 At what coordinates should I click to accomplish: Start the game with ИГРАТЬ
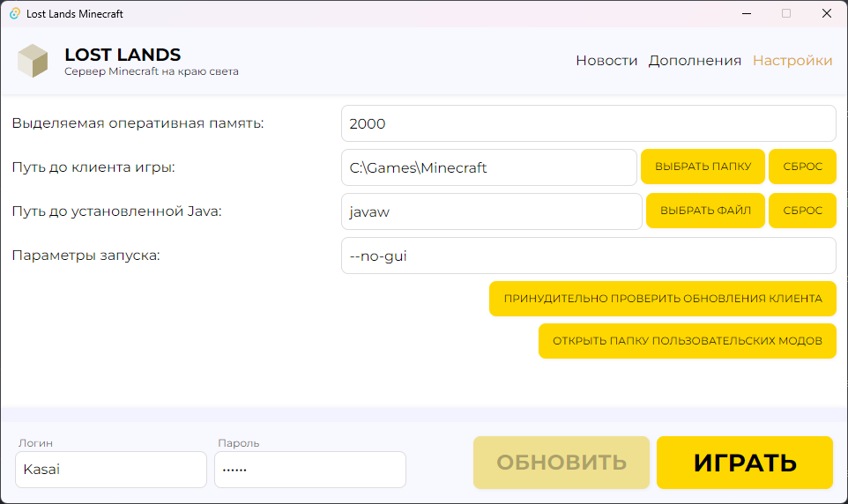[x=745, y=463]
